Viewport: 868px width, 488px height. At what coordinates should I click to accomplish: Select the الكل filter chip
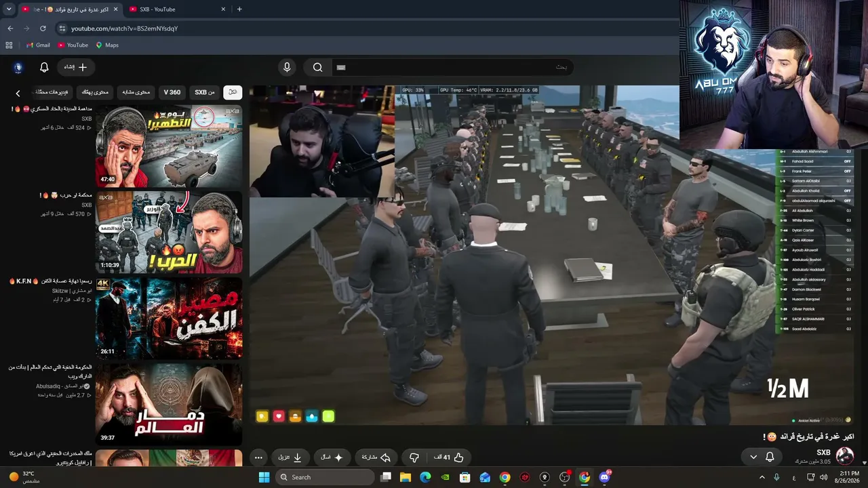(233, 92)
